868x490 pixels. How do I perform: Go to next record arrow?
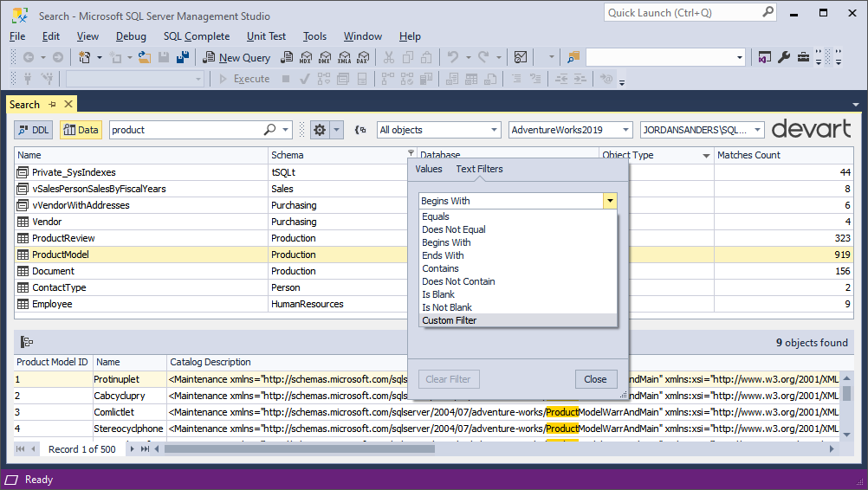click(x=132, y=449)
